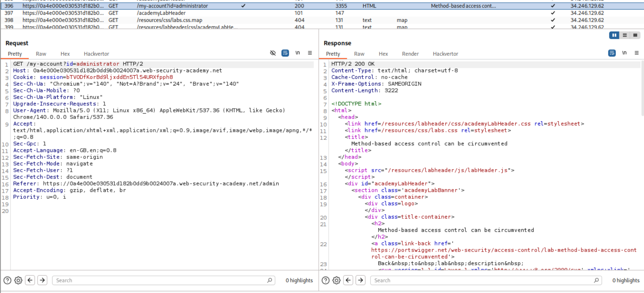Open the Request panel hamburger options menu
Image resolution: width=644 pixels, height=293 pixels.
pyautogui.click(x=310, y=53)
